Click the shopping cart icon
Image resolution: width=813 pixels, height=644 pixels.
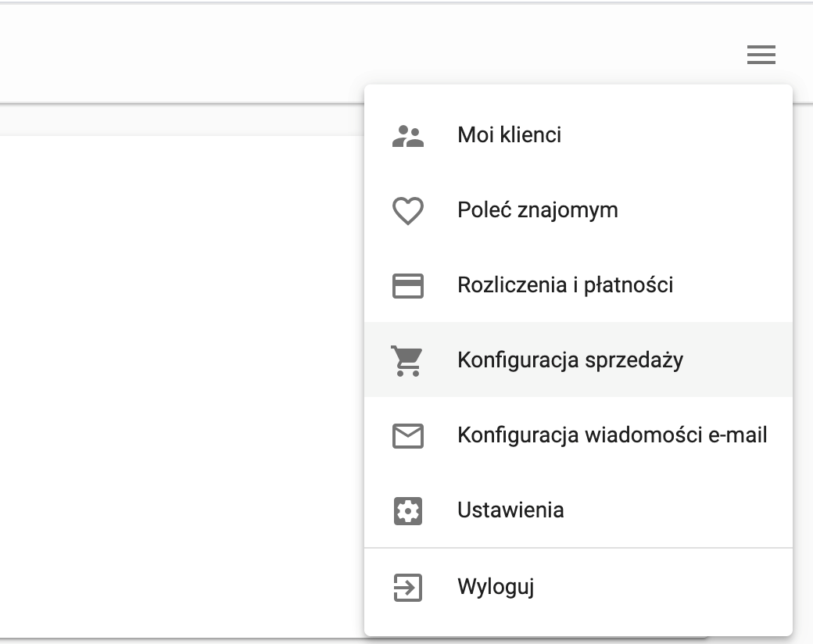point(407,360)
